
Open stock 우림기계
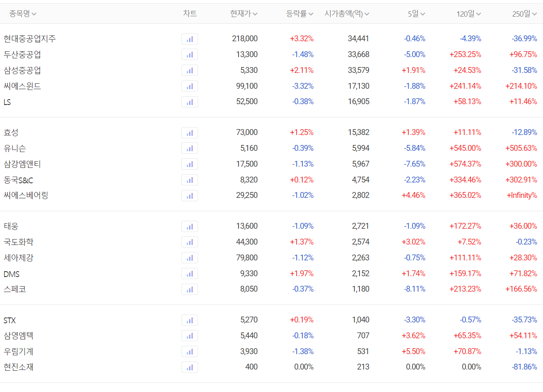pyautogui.click(x=18, y=352)
